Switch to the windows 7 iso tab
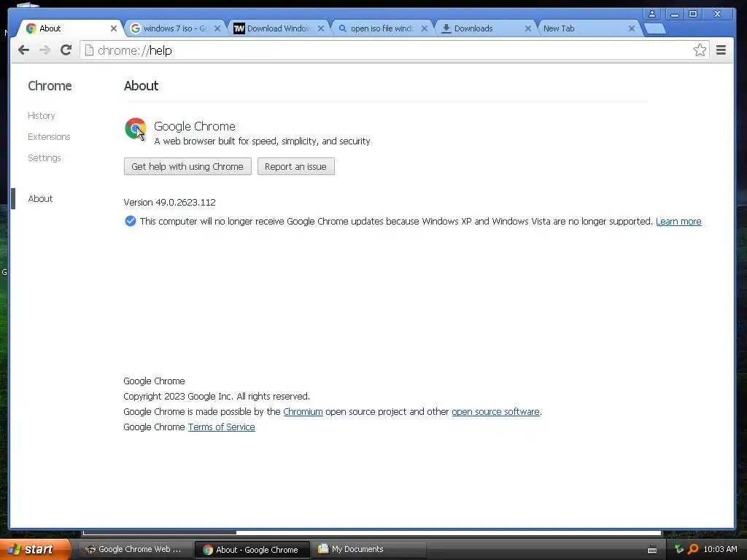Viewport: 747px width, 560px height. (174, 28)
